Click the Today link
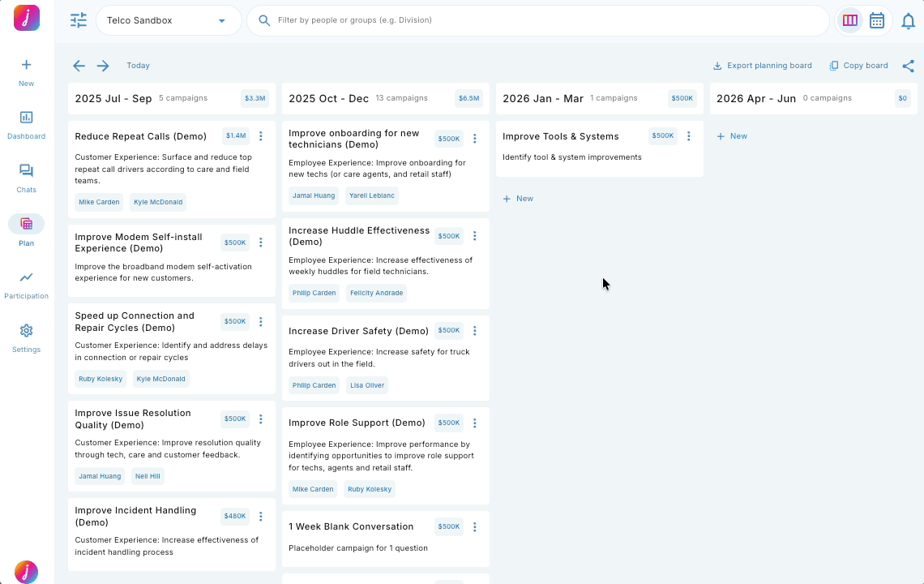 [x=138, y=66]
